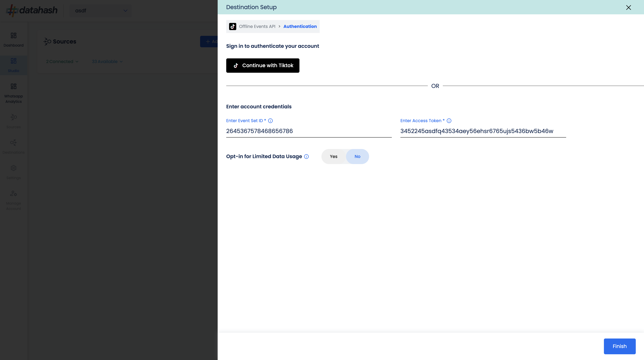
Task: Open Manage Account sidebar icon
Action: [x=13, y=193]
